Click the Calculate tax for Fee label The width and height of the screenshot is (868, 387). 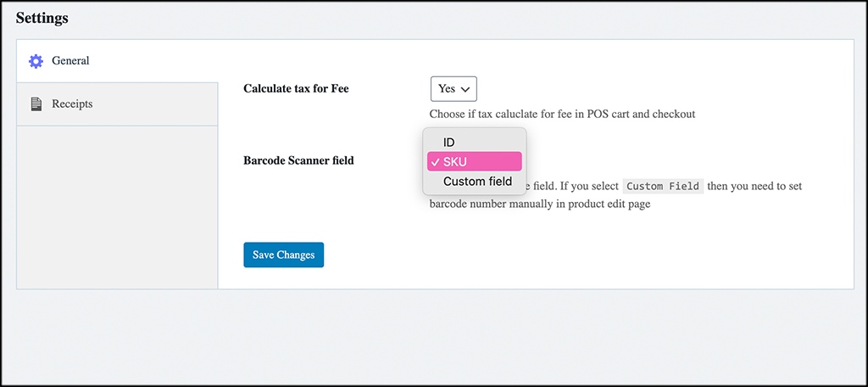296,88
